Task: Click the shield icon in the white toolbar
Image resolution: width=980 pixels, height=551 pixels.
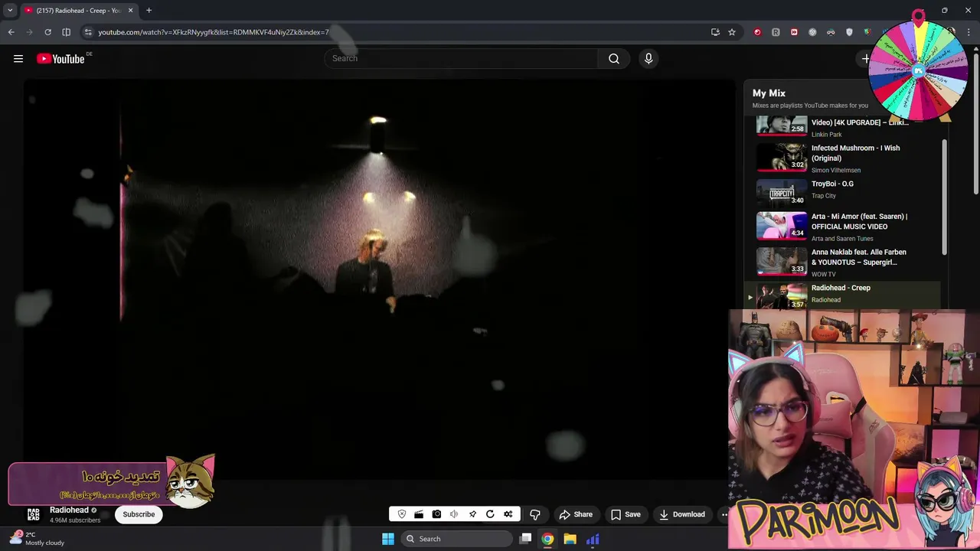Action: tap(401, 514)
